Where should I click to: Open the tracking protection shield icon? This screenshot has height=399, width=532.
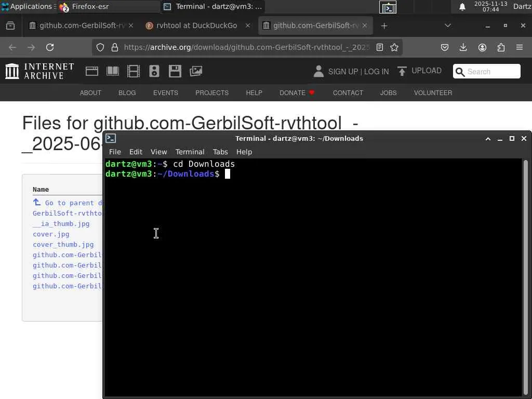(100, 47)
